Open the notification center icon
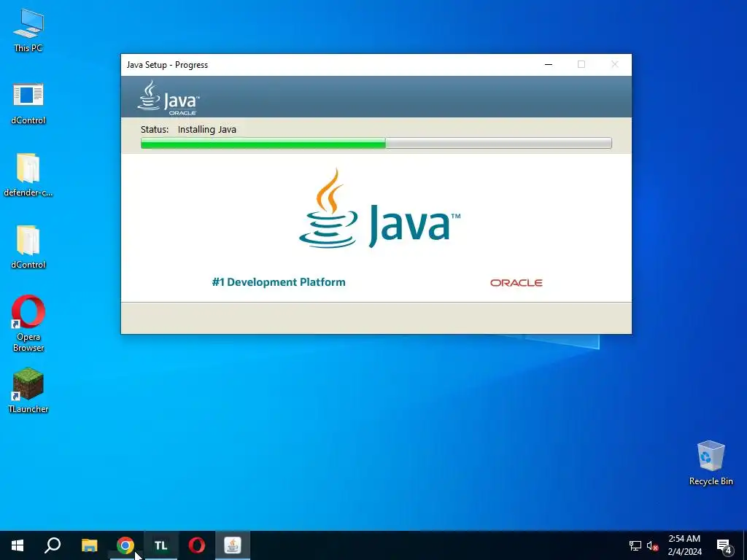 pyautogui.click(x=724, y=545)
